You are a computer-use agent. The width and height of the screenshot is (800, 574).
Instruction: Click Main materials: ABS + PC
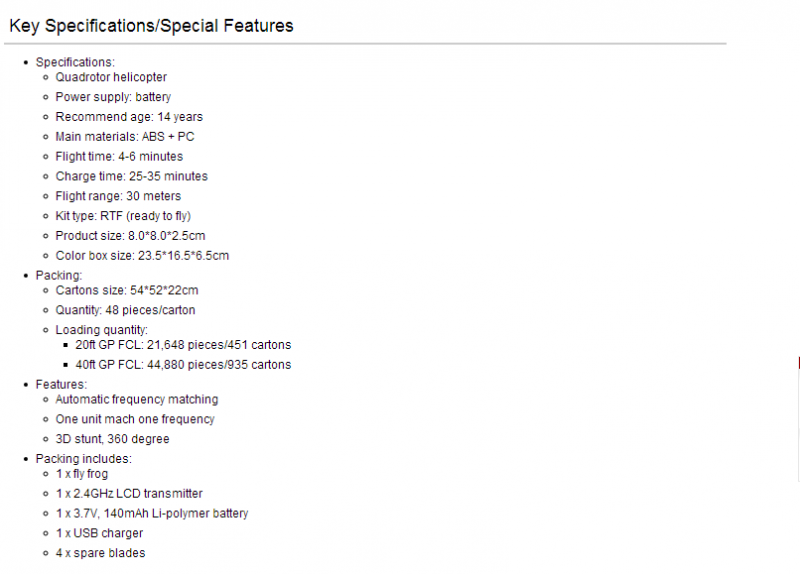pos(125,137)
